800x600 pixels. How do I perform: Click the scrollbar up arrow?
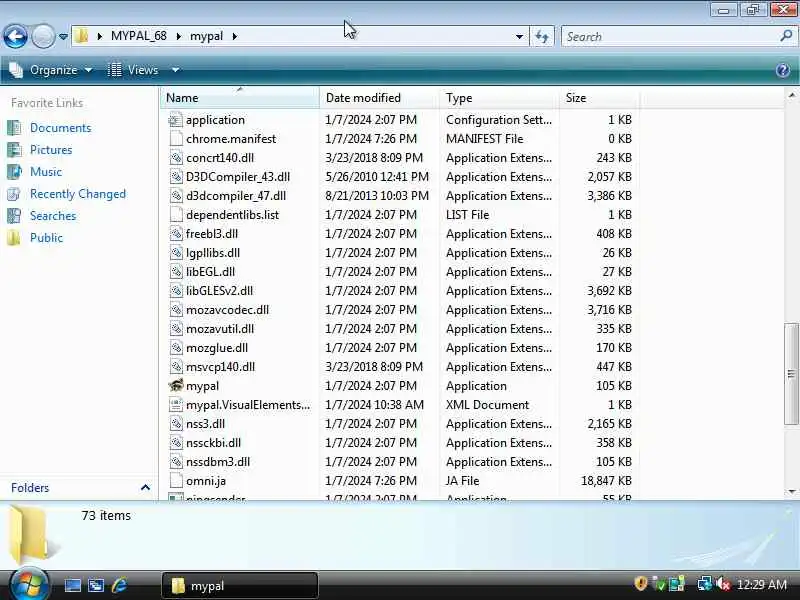coord(791,95)
